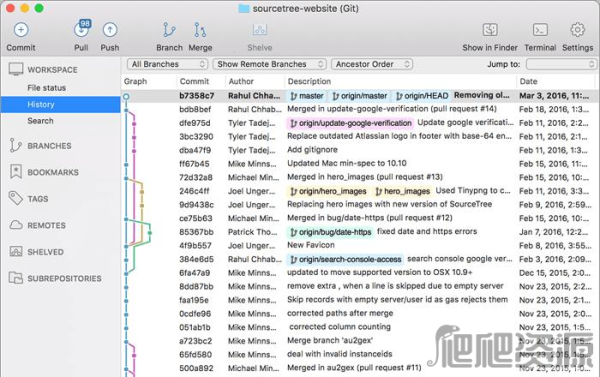Click the origin/search-console-access branch label
This screenshot has height=377, width=600.
coord(345,259)
